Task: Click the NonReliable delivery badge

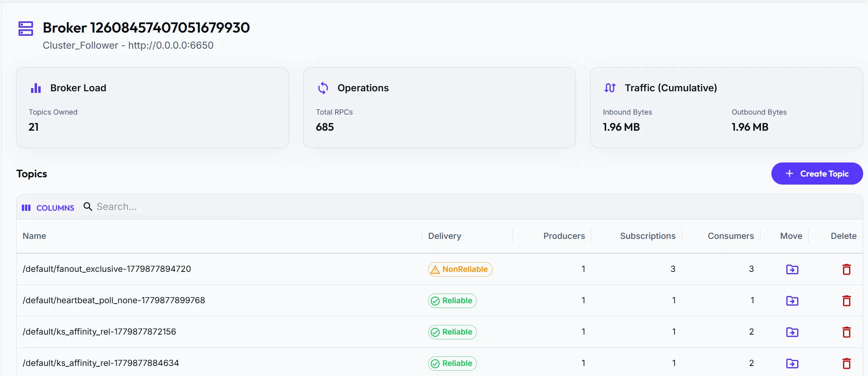Action: pos(460,269)
